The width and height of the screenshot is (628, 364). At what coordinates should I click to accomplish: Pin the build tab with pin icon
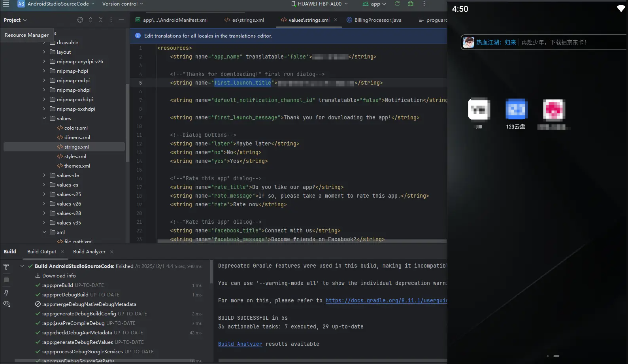[x=6, y=293]
